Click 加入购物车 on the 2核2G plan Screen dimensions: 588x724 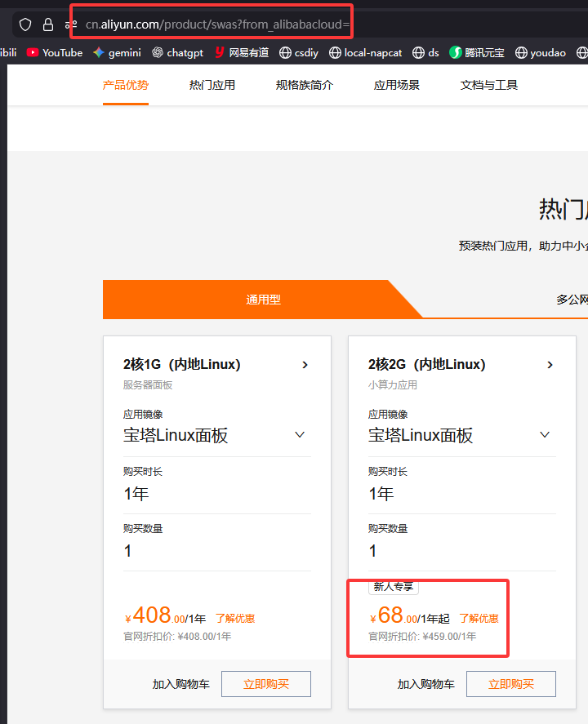coord(426,684)
